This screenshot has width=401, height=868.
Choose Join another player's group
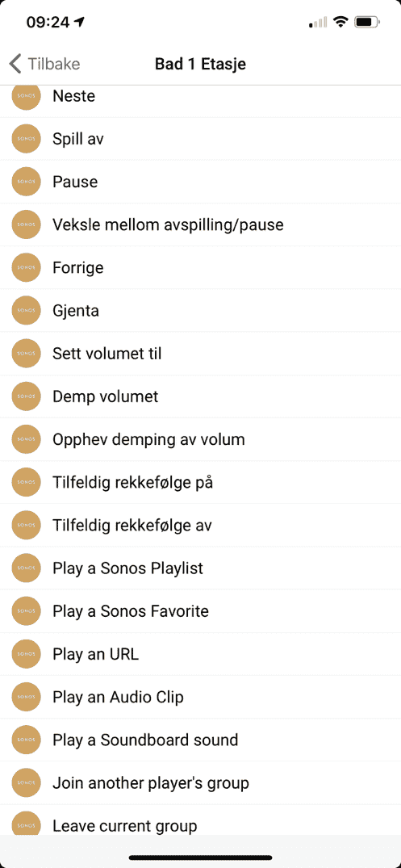click(200, 783)
